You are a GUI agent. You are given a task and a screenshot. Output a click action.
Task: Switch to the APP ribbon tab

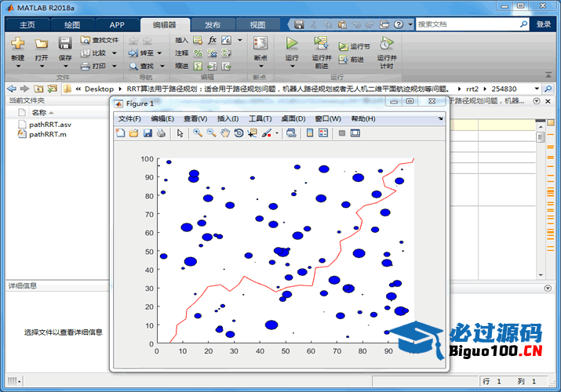click(117, 24)
